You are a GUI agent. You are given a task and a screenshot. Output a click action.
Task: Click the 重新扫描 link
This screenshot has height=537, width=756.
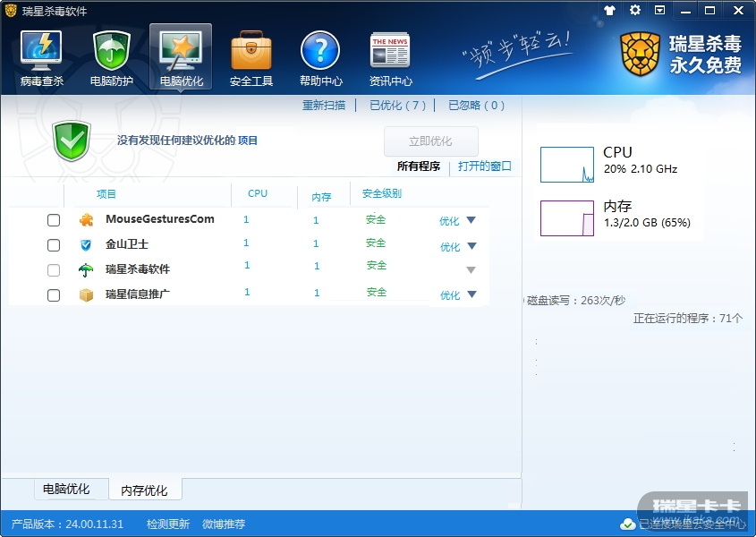pos(324,106)
